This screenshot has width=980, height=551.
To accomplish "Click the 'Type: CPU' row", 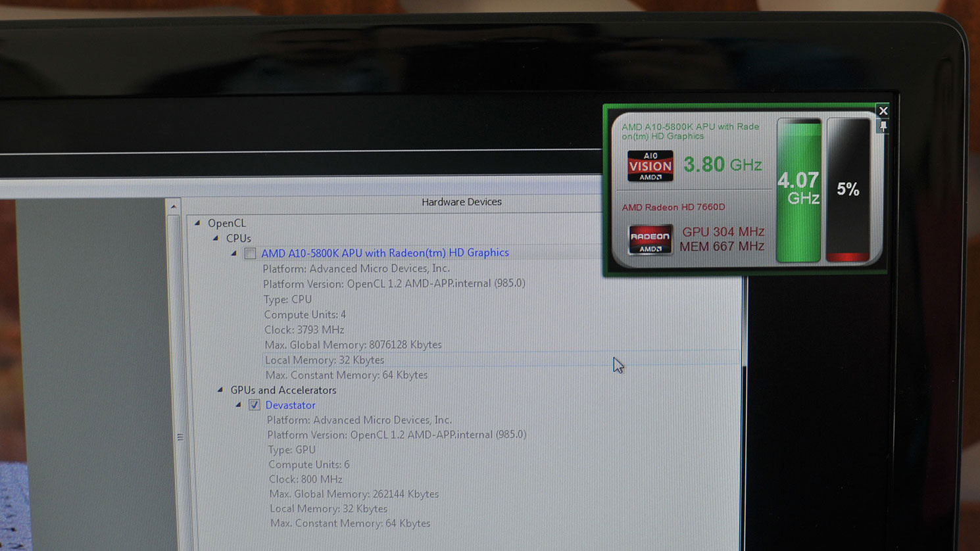I will pyautogui.click(x=287, y=299).
